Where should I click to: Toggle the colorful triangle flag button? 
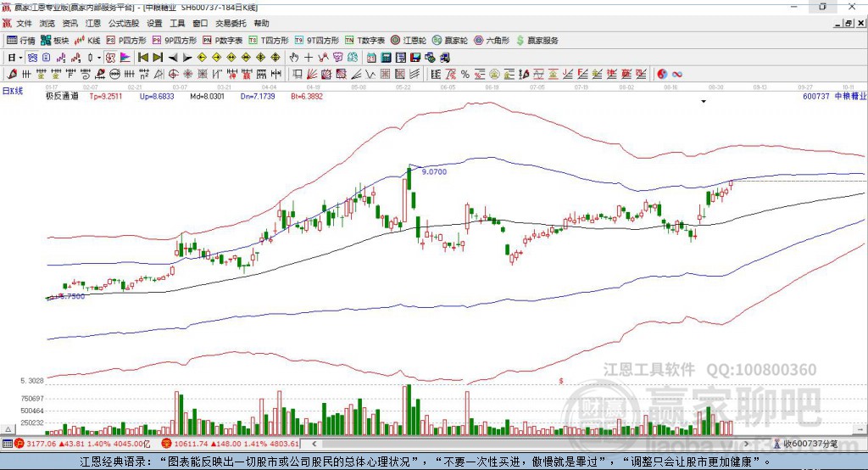click(x=125, y=58)
